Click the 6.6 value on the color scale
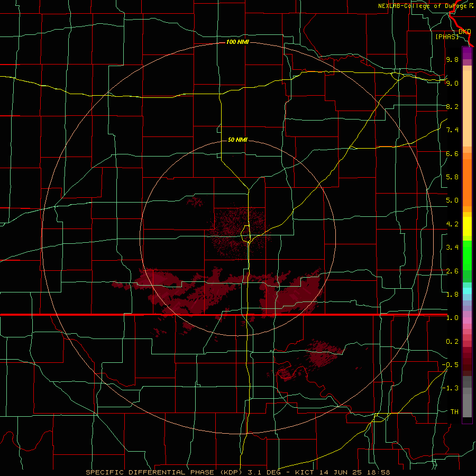 coord(452,153)
